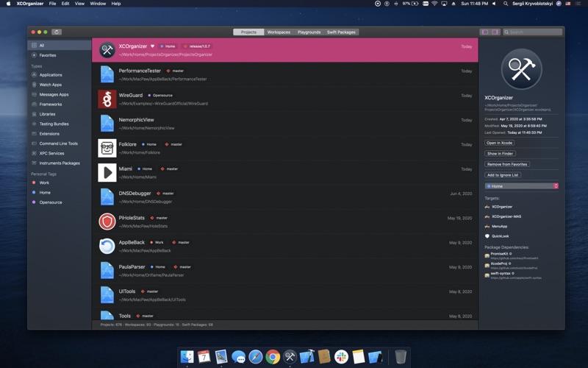Switch to the Workspaces tab

[279, 32]
